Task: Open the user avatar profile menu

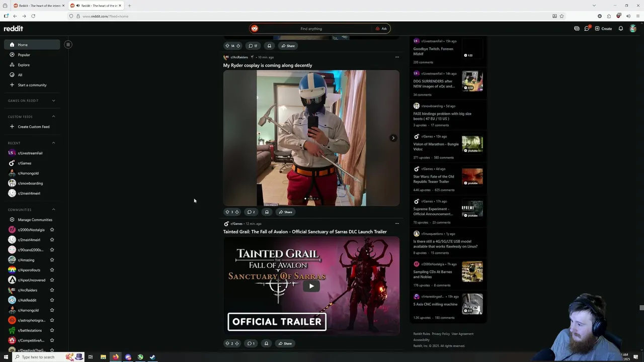Action: pyautogui.click(x=633, y=29)
